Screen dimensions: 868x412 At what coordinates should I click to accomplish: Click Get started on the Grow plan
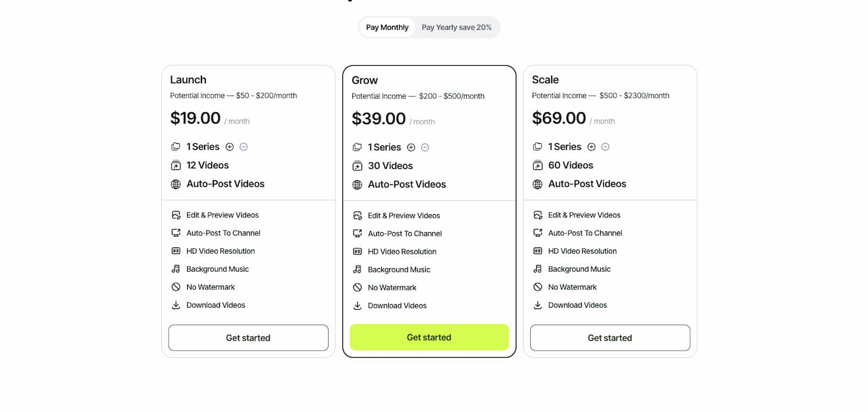click(428, 337)
